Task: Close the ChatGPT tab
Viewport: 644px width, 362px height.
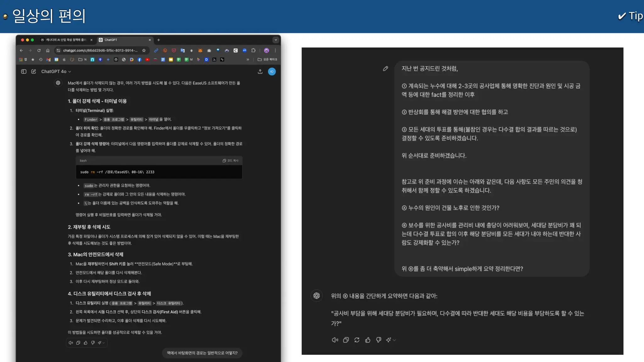Action: pyautogui.click(x=150, y=40)
